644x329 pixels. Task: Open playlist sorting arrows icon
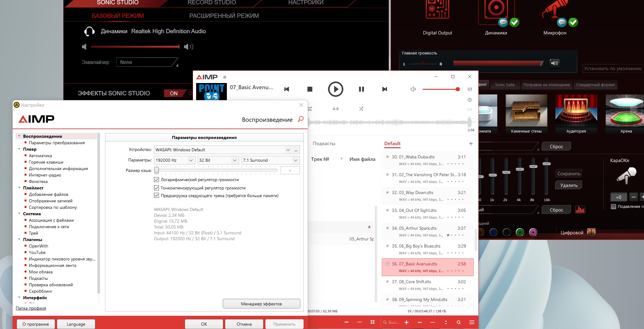(x=446, y=322)
